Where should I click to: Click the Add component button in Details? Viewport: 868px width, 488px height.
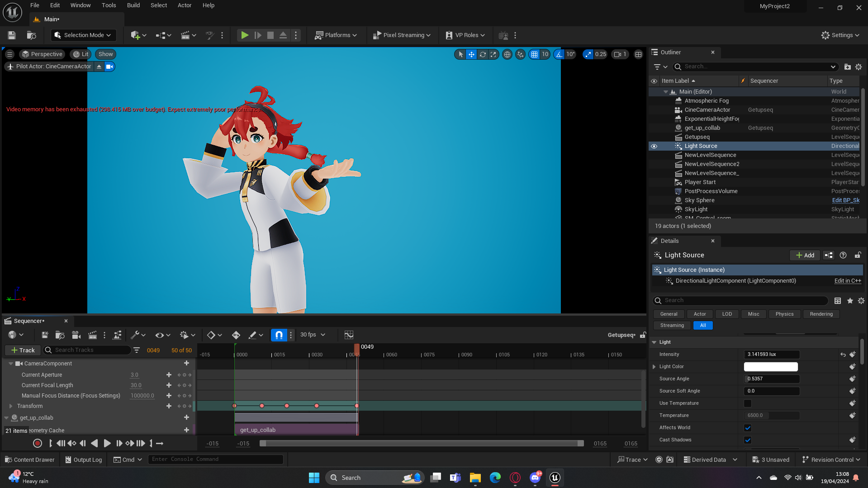coord(805,256)
